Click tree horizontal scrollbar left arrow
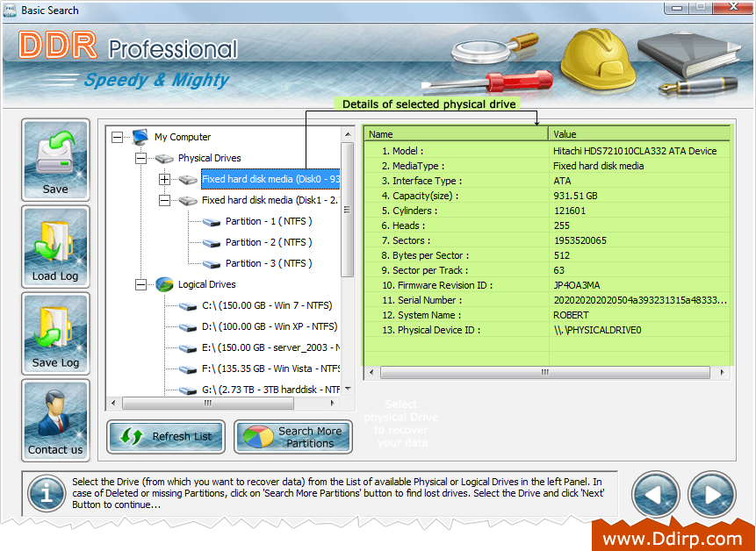Viewport: 756px width, 551px height. tap(113, 403)
